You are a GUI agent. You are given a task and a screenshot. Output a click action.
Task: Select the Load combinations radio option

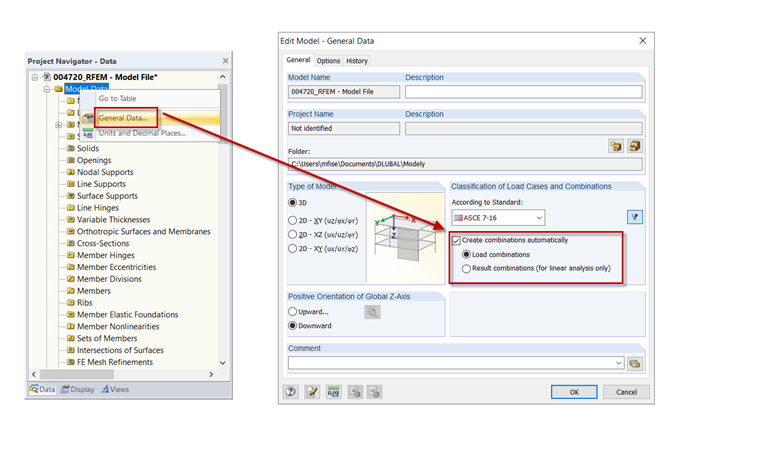coord(466,254)
